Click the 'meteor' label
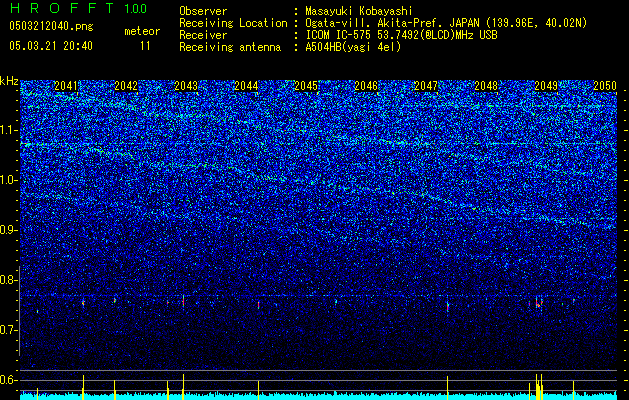Image resolution: width=629 pixels, height=400 pixels. (x=142, y=31)
